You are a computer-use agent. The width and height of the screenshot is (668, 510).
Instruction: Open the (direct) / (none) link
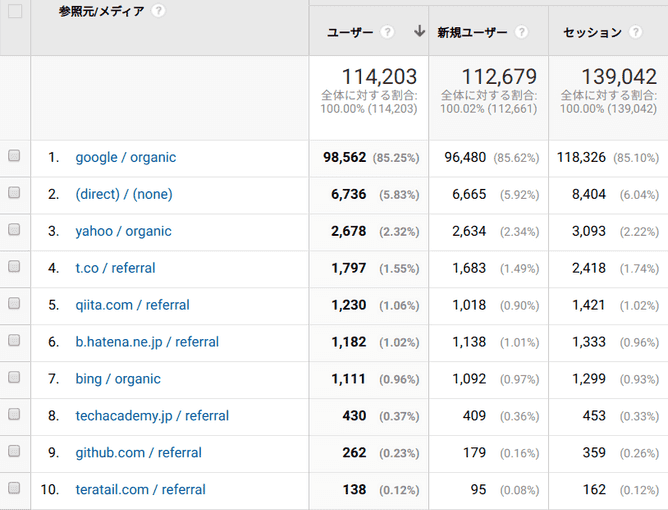tap(124, 194)
